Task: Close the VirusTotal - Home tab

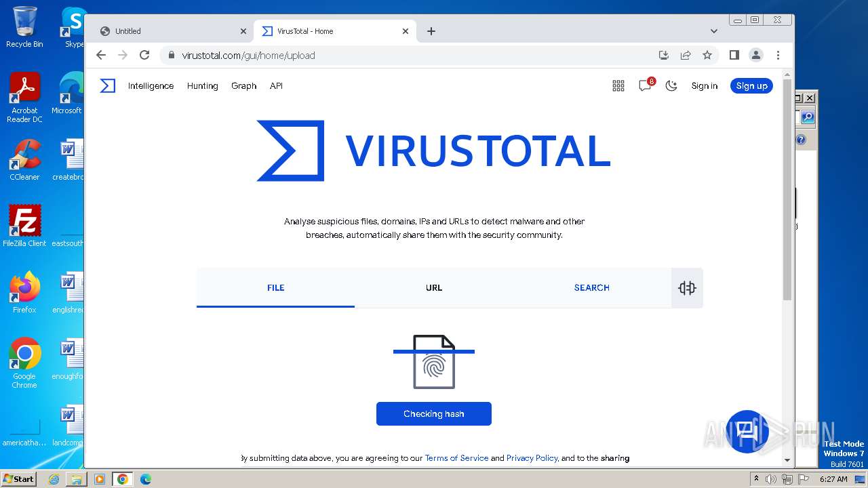Action: click(x=406, y=31)
